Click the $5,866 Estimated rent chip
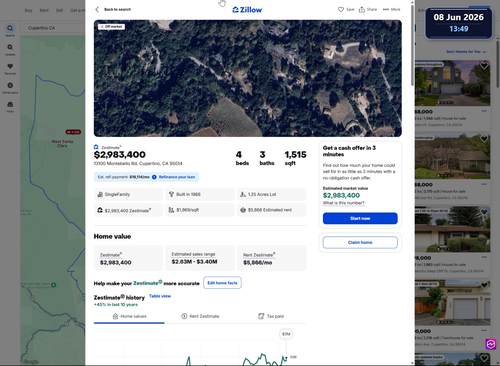The image size is (500, 366). [x=272, y=210]
